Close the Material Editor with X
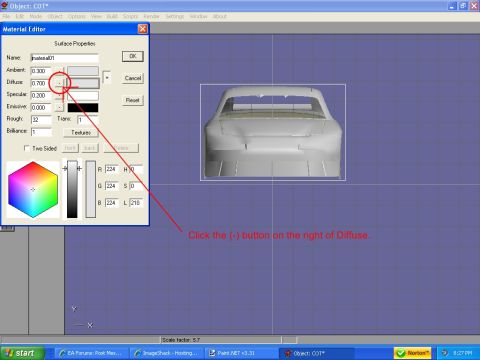480x360 pixels. [143, 29]
